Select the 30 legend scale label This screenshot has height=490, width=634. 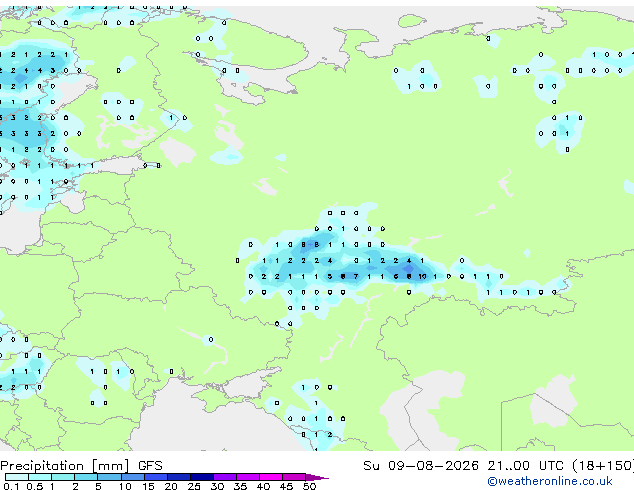click(217, 486)
